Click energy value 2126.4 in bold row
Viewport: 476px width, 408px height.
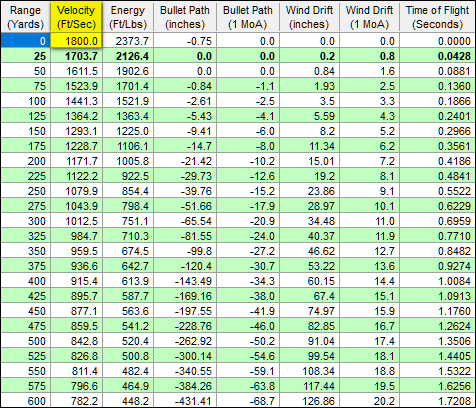coord(128,56)
